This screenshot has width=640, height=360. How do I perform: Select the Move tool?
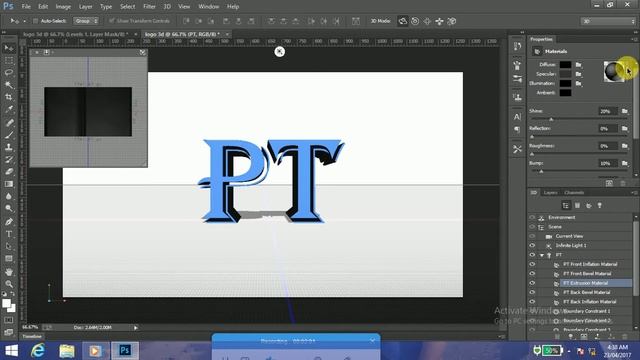click(x=9, y=48)
